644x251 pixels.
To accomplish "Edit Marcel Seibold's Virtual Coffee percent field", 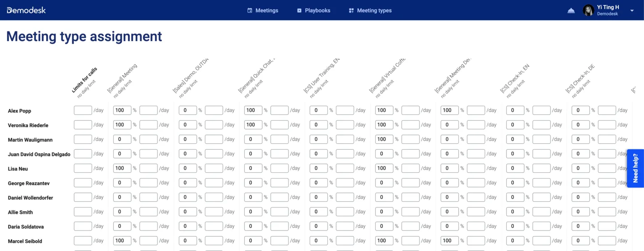I will [384, 241].
